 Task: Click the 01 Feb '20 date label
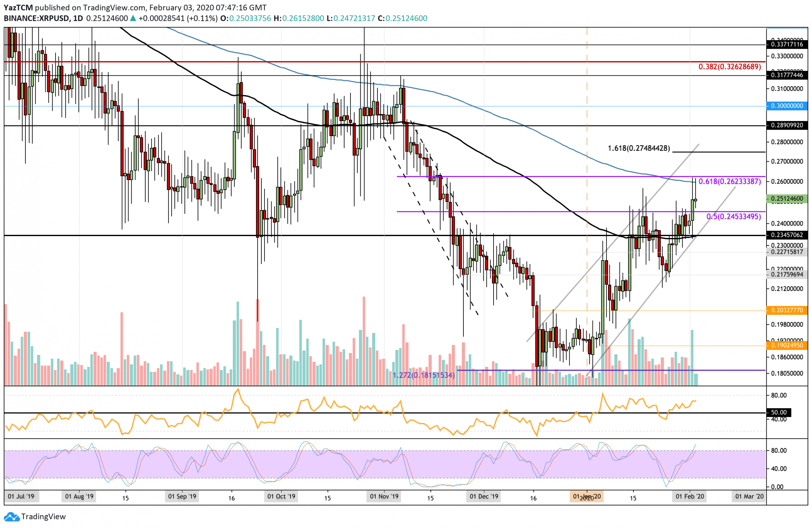pyautogui.click(x=690, y=496)
